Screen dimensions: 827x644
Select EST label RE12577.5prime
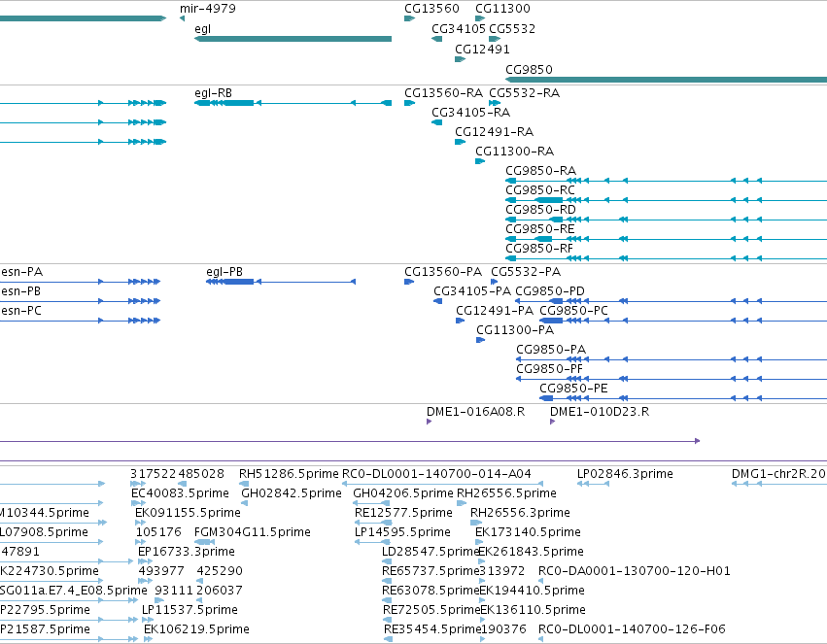pos(403,513)
